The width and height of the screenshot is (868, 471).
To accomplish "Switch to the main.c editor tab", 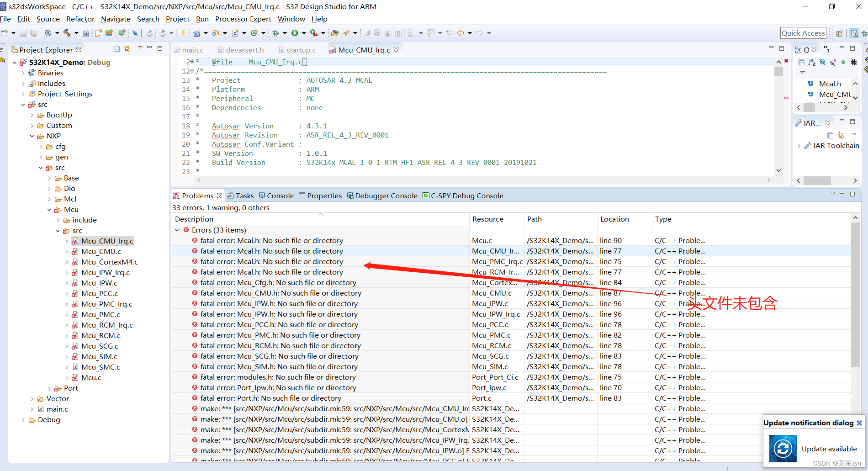I will coord(189,50).
